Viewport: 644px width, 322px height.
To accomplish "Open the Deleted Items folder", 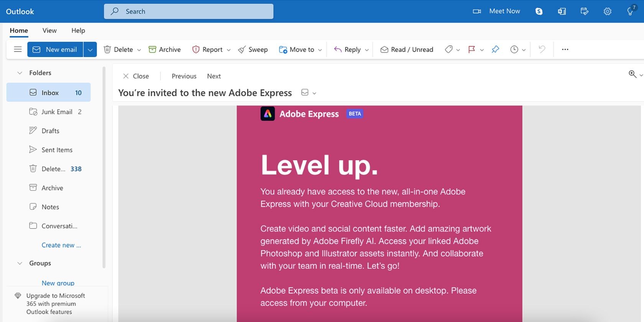I will point(49,169).
